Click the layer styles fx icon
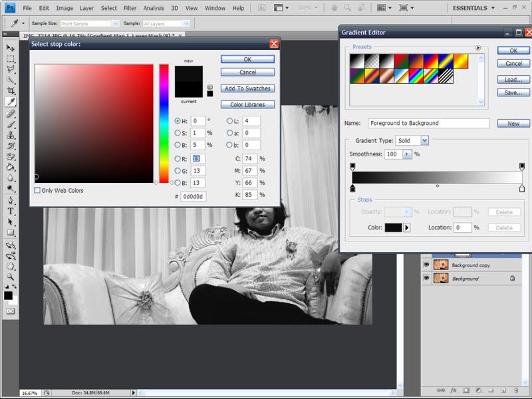Image resolution: width=532 pixels, height=399 pixels. pyautogui.click(x=454, y=390)
